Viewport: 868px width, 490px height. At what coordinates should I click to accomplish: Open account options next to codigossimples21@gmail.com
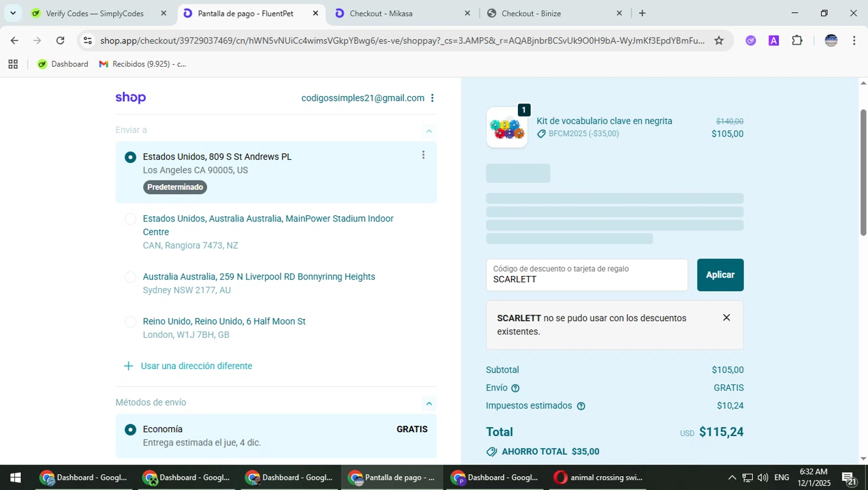click(432, 98)
